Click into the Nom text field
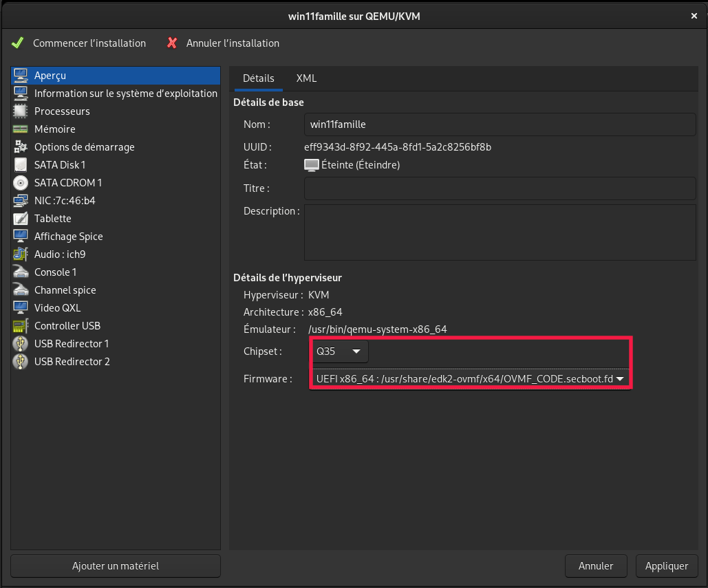This screenshot has height=588, width=708. (500, 124)
